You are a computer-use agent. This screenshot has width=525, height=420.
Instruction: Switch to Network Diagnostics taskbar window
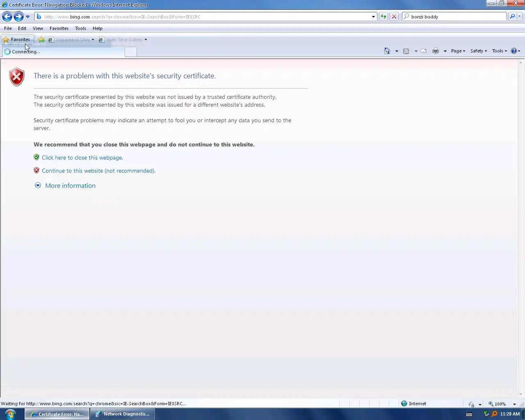click(123, 414)
